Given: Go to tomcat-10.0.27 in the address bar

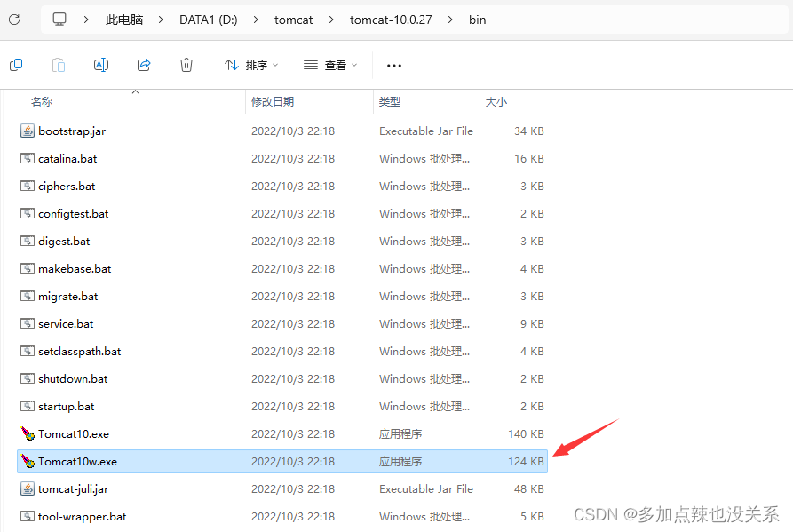Looking at the screenshot, I should tap(391, 20).
